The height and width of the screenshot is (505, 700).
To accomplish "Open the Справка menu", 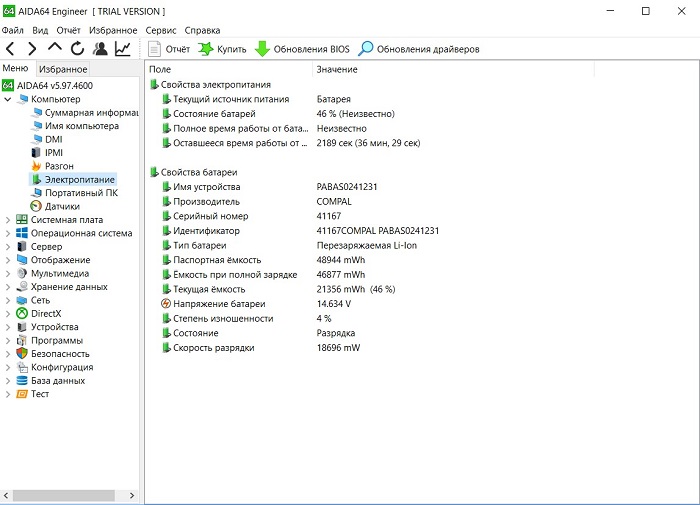I will 202,30.
